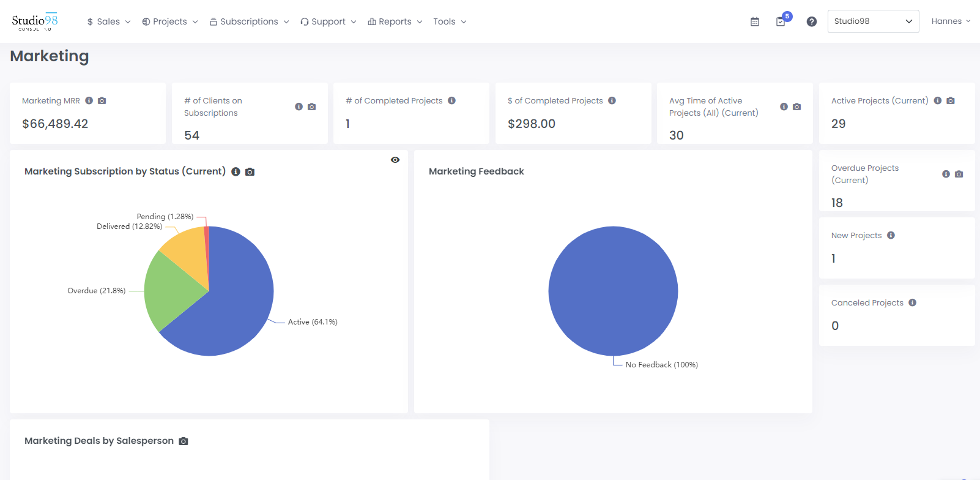This screenshot has height=480, width=980.
Task: Click camera icon on Overdue Projects card
Action: 959,174
